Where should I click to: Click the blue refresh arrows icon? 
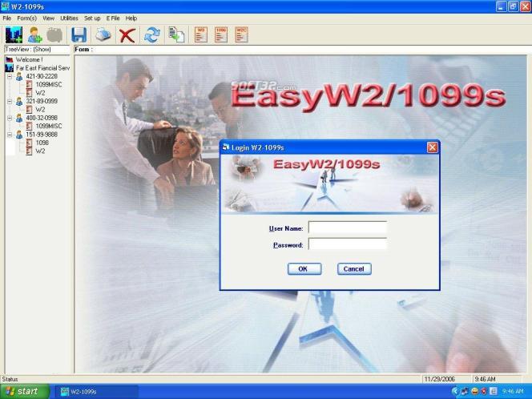point(151,35)
